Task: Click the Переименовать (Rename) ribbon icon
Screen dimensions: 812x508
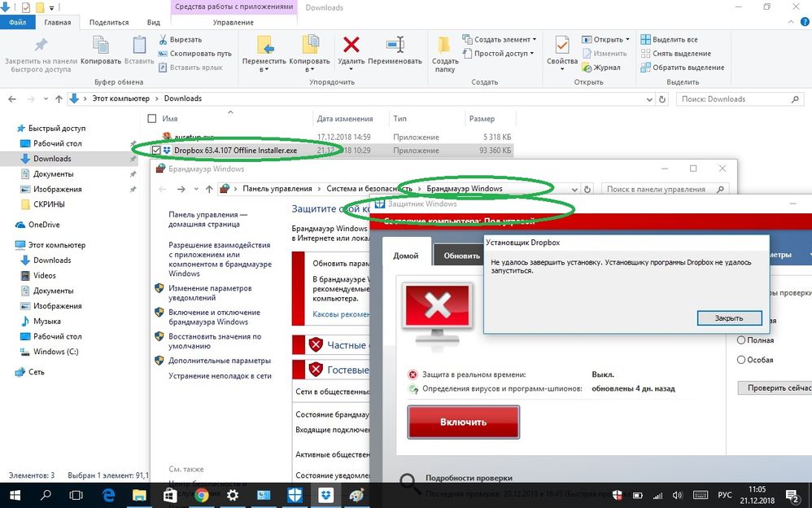Action: click(395, 46)
